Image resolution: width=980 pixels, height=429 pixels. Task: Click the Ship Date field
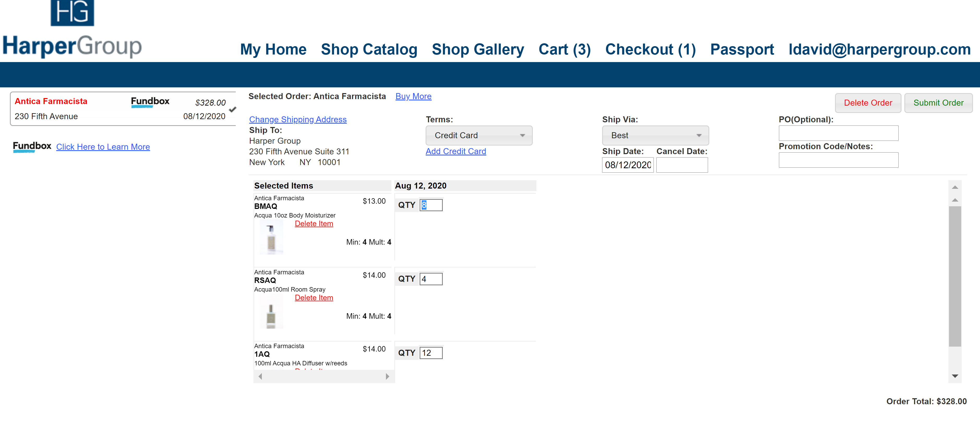[628, 165]
